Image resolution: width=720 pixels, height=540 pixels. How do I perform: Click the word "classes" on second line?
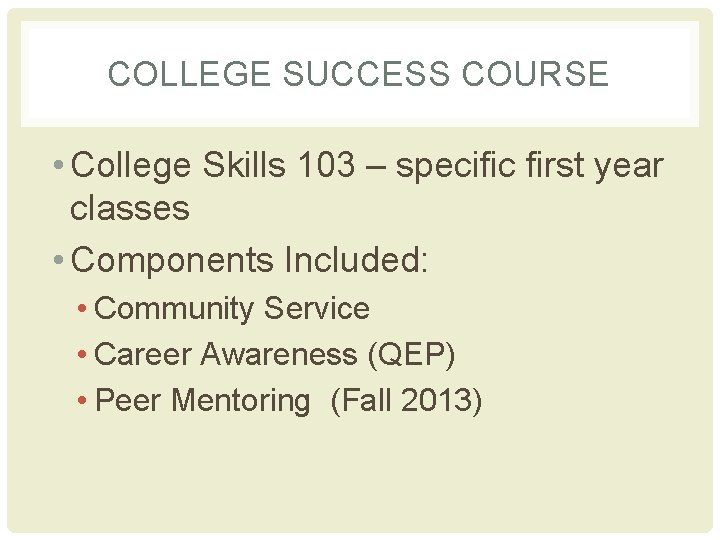[x=130, y=208]
